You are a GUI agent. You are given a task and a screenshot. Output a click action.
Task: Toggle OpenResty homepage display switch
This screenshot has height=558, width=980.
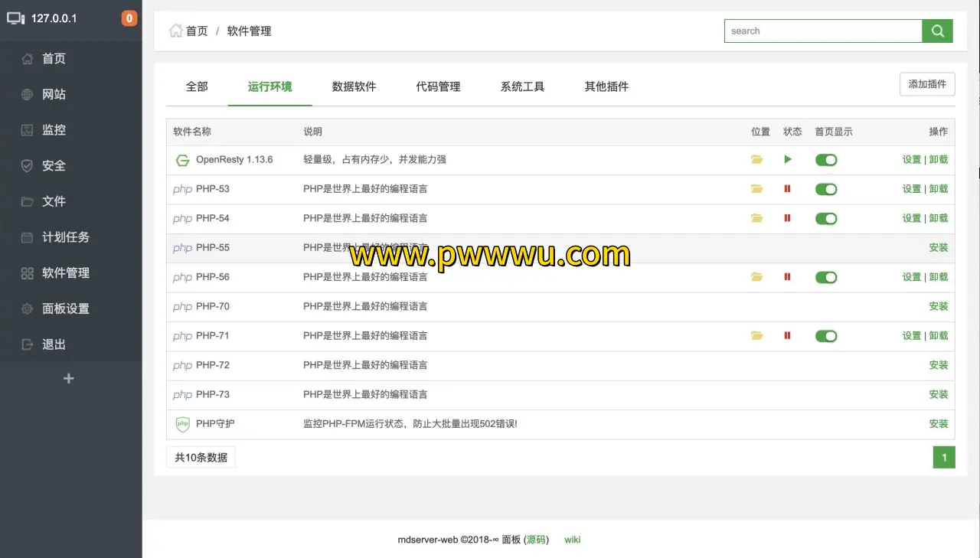click(826, 160)
